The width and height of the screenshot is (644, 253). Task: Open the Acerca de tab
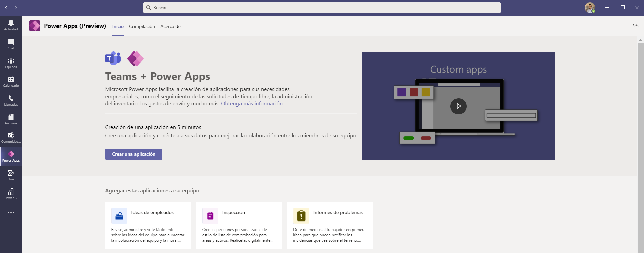[170, 26]
